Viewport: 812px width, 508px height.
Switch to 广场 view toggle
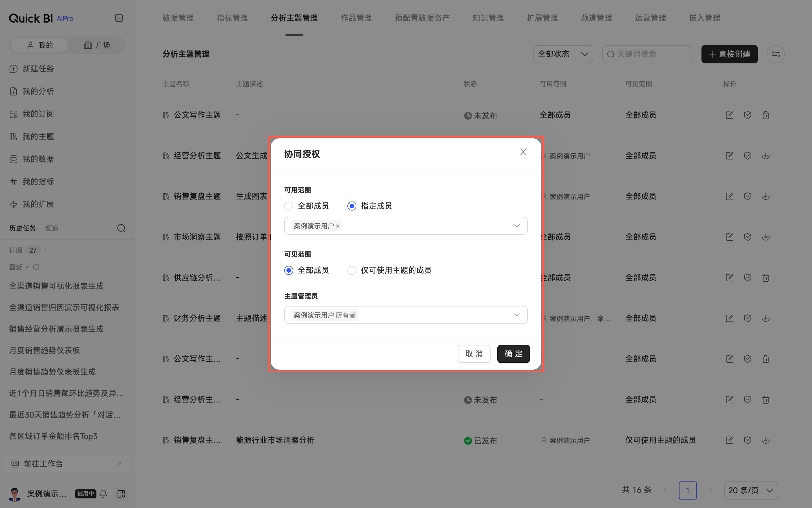97,45
